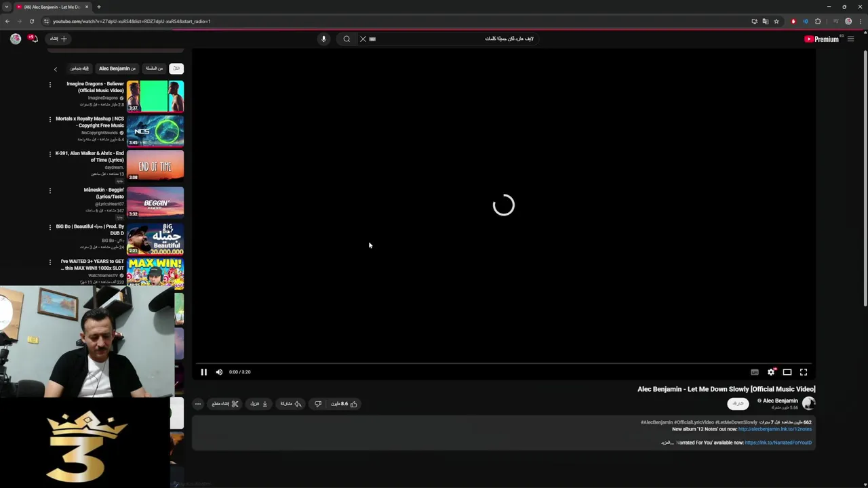The height and width of the screenshot is (488, 868).
Task: Open the on-screen keyboard icon in search
Action: pyautogui.click(x=372, y=39)
